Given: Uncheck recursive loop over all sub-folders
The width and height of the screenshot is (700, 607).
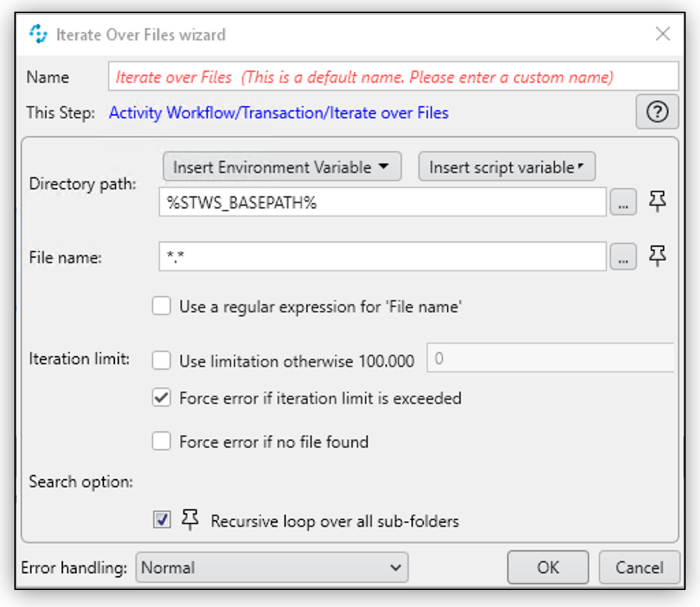Looking at the screenshot, I should tap(161, 520).
